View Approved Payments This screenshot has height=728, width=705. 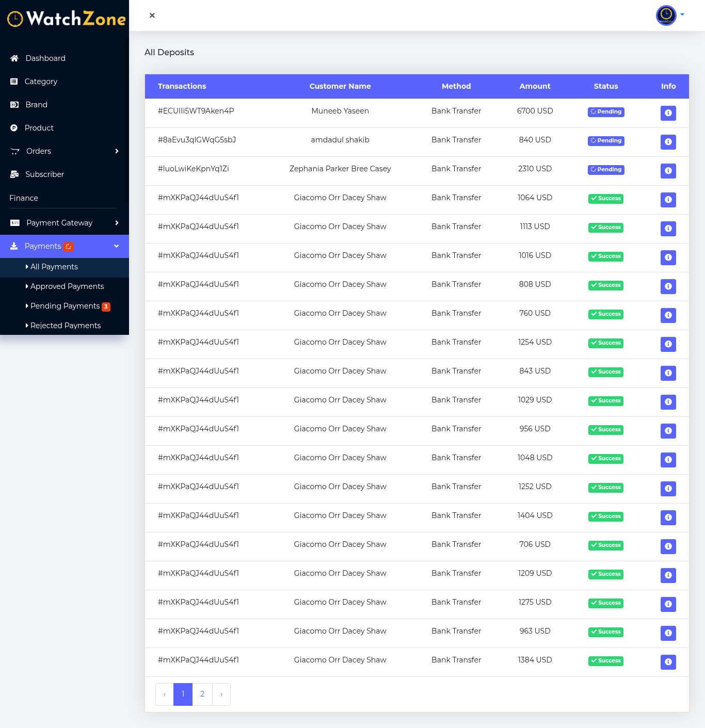point(67,286)
